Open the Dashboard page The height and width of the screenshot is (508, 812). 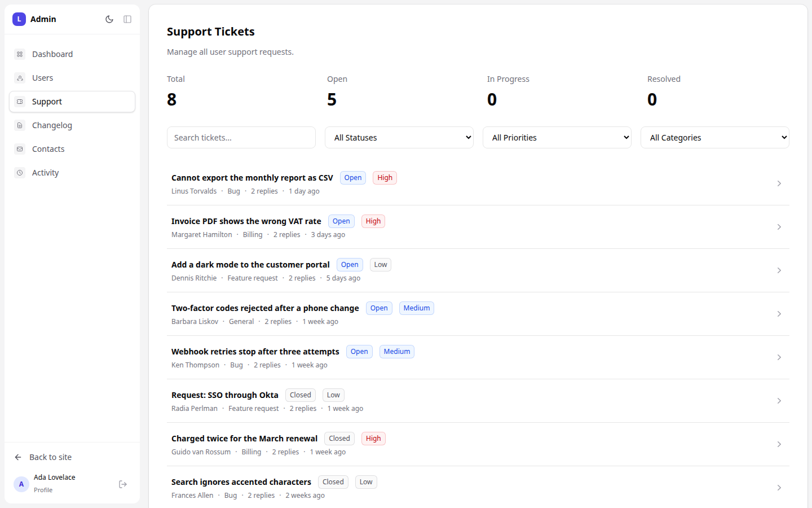click(x=72, y=54)
